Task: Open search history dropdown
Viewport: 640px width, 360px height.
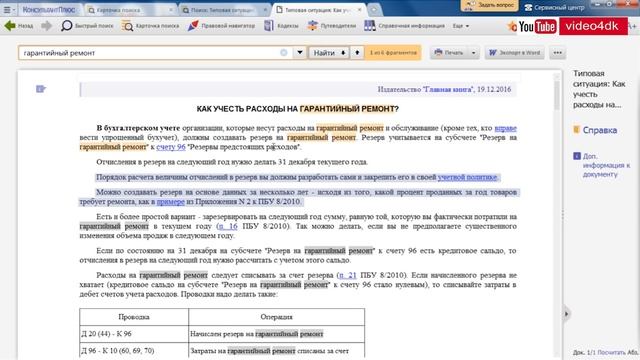Action: click(300, 53)
